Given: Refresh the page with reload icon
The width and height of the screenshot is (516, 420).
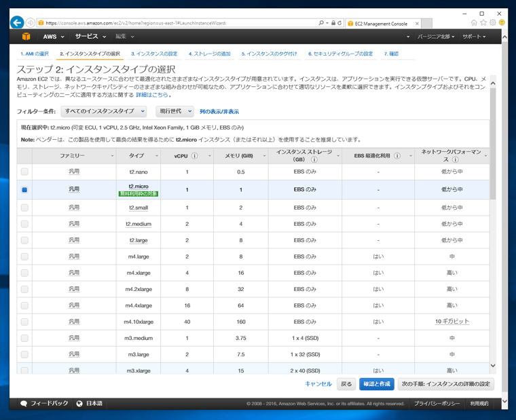Looking at the screenshot, I should [x=339, y=23].
